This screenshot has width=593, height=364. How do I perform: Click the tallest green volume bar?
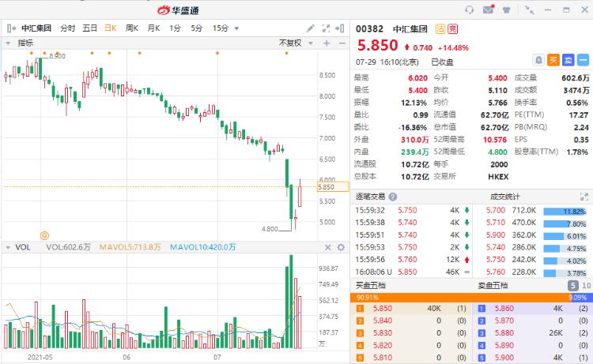(291, 302)
